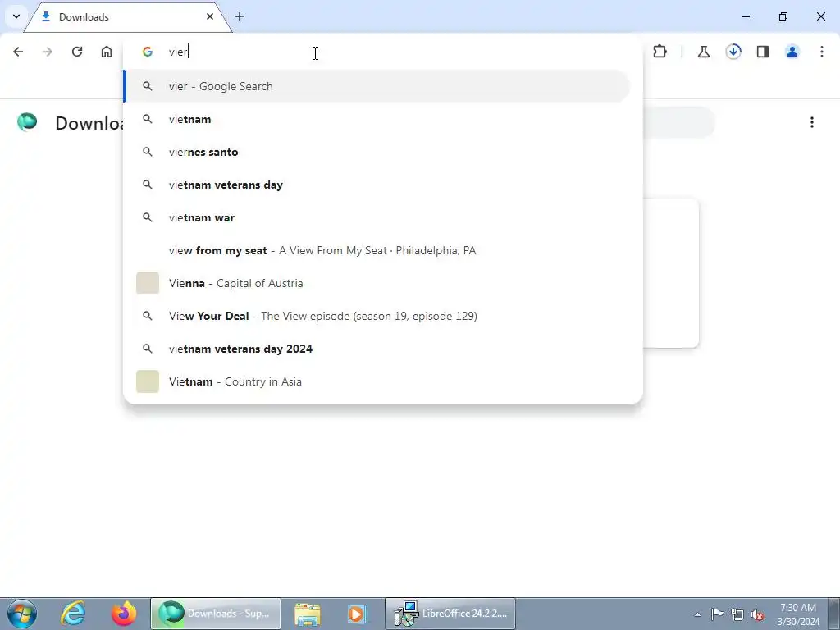Open Windows Media Player taskbar icon
The width and height of the screenshot is (840, 630).
point(358,614)
